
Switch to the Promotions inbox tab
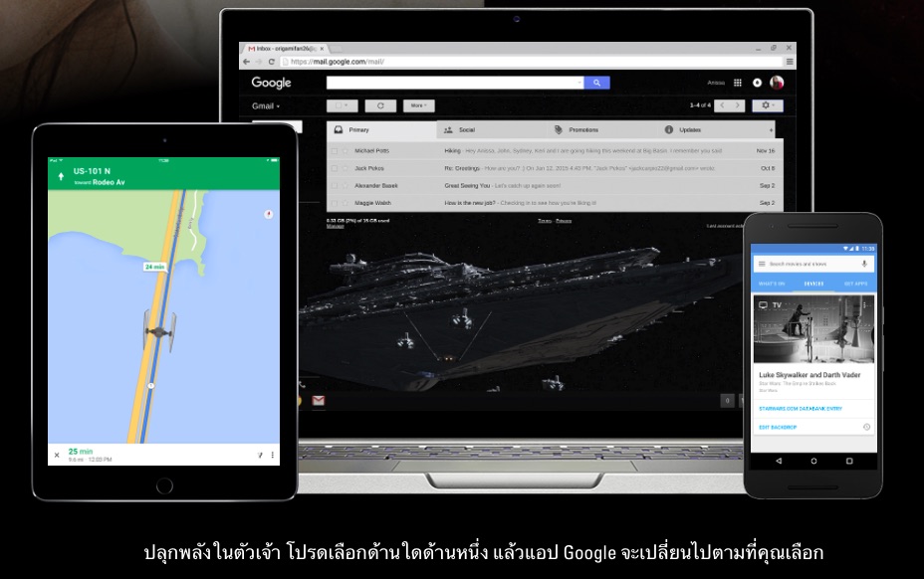(582, 130)
